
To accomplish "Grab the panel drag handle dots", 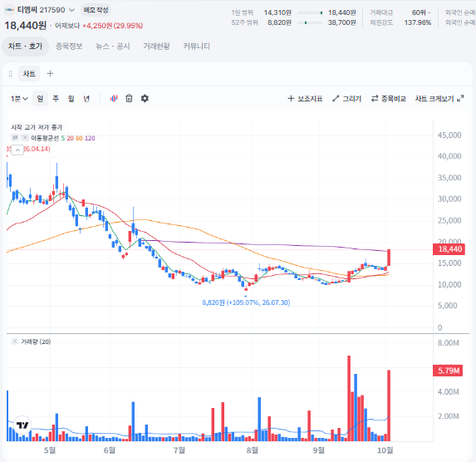I will (11, 73).
